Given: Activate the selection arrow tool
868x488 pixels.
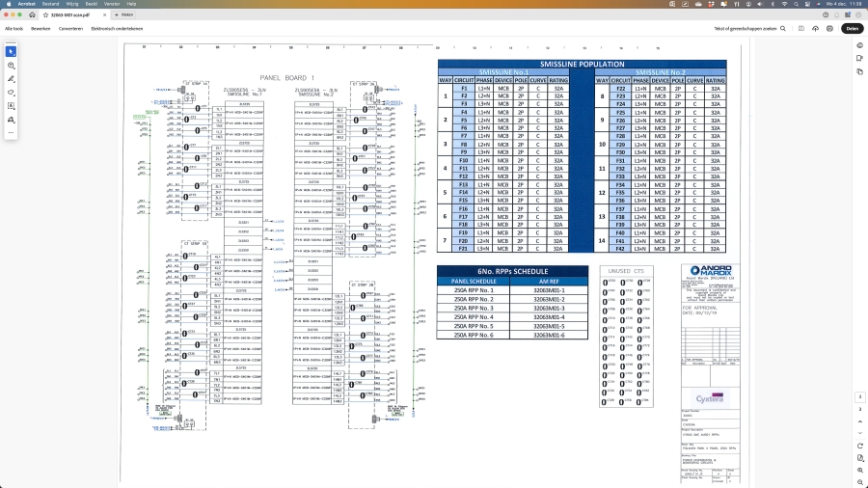Looking at the screenshot, I should click(x=12, y=51).
